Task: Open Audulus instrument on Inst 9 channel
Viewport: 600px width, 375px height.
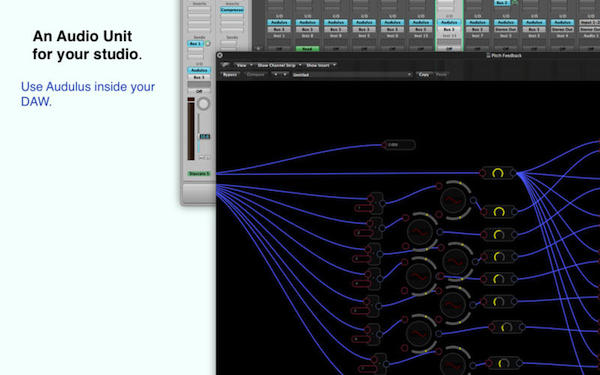Action: coord(336,23)
